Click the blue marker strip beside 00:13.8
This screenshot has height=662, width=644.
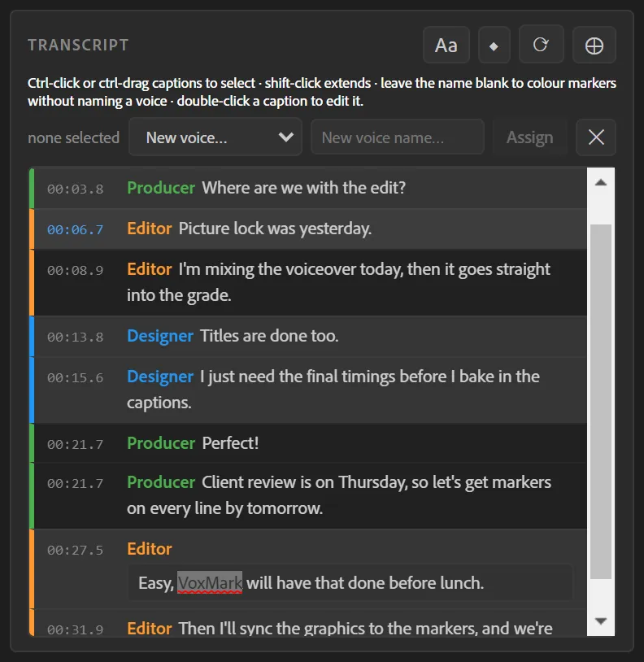[x=32, y=337]
